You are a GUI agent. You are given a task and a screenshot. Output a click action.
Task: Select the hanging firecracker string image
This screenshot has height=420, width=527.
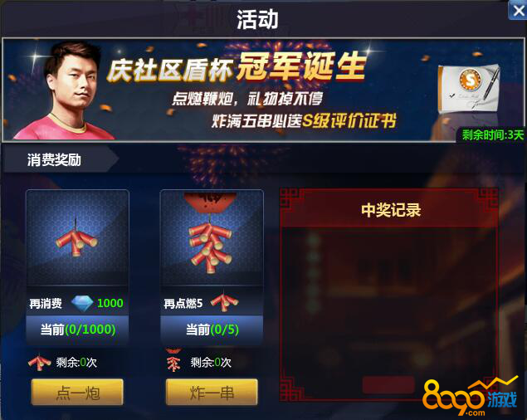click(212, 237)
